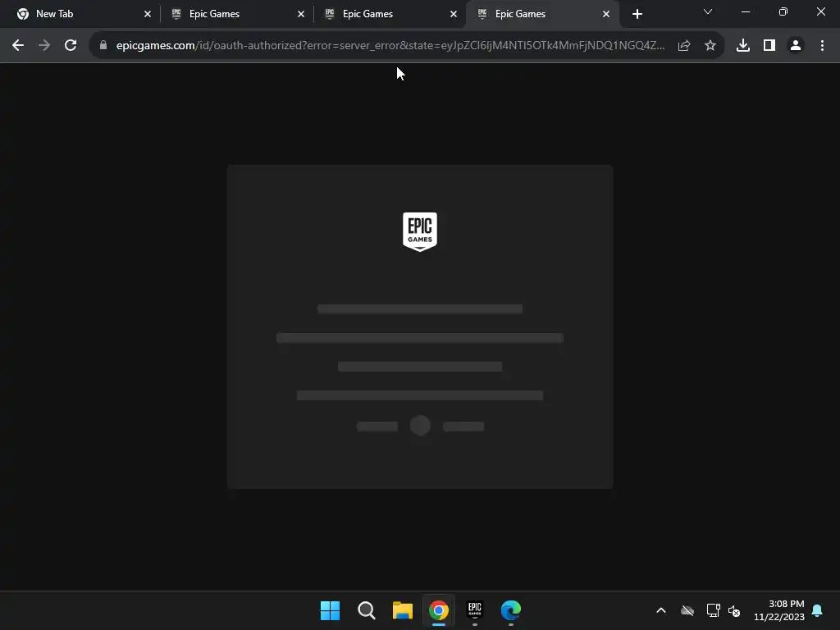Screen dimensions: 840x630
Task: Open Windows Search from the taskbar
Action: tap(367, 610)
